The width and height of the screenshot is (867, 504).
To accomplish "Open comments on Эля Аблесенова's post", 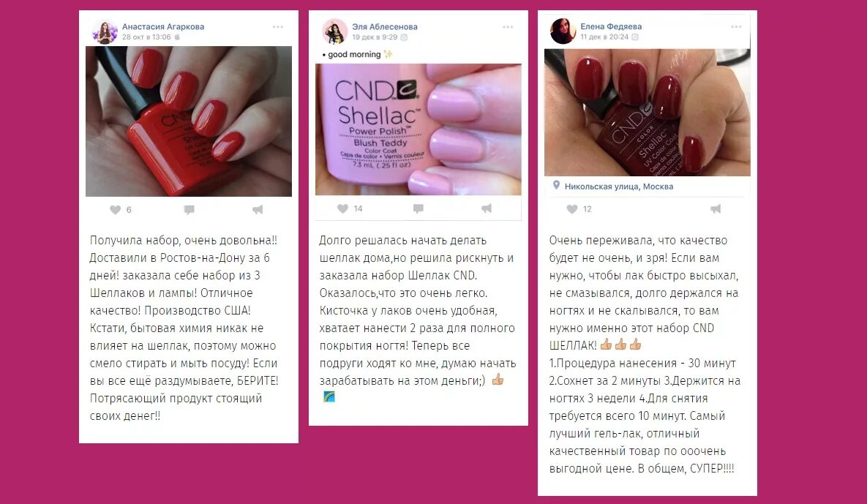I will coord(419,208).
